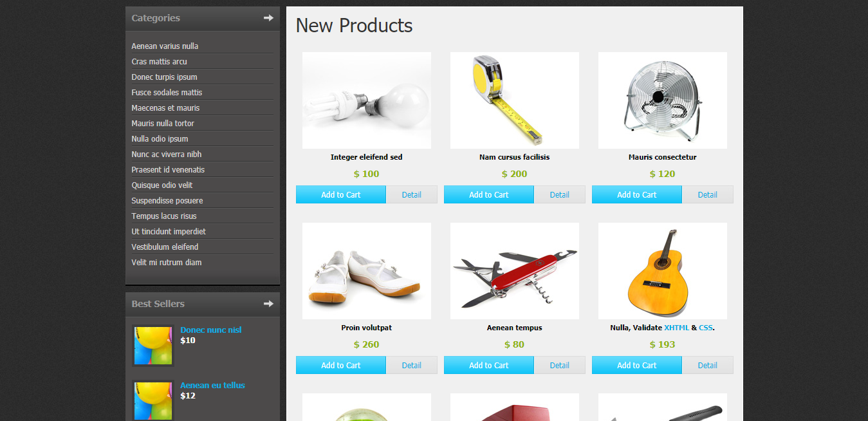The height and width of the screenshot is (421, 868).
Task: Open the Aenean varius nulla category
Action: (165, 46)
